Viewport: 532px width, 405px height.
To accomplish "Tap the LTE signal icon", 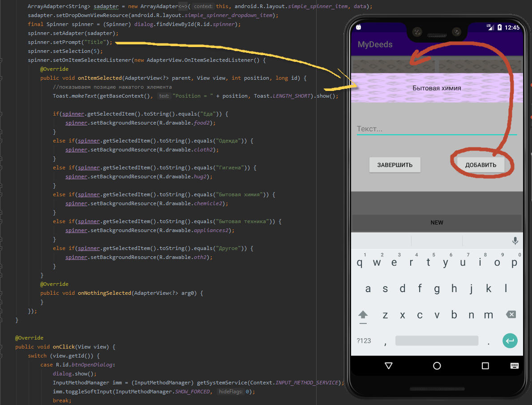I will (x=490, y=27).
